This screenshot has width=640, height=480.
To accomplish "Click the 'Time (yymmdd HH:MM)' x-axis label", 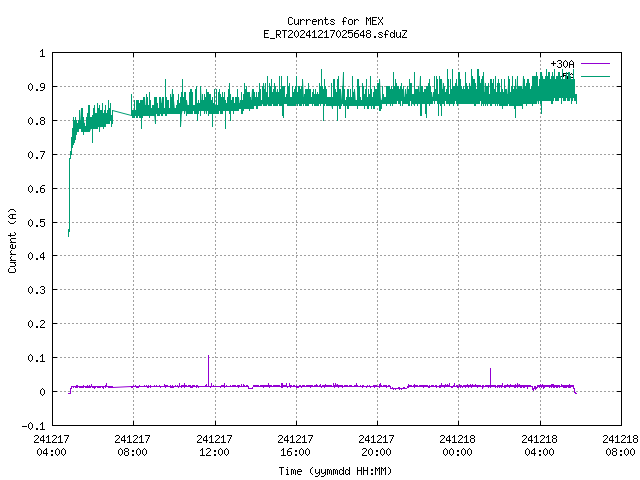I will point(335,471).
